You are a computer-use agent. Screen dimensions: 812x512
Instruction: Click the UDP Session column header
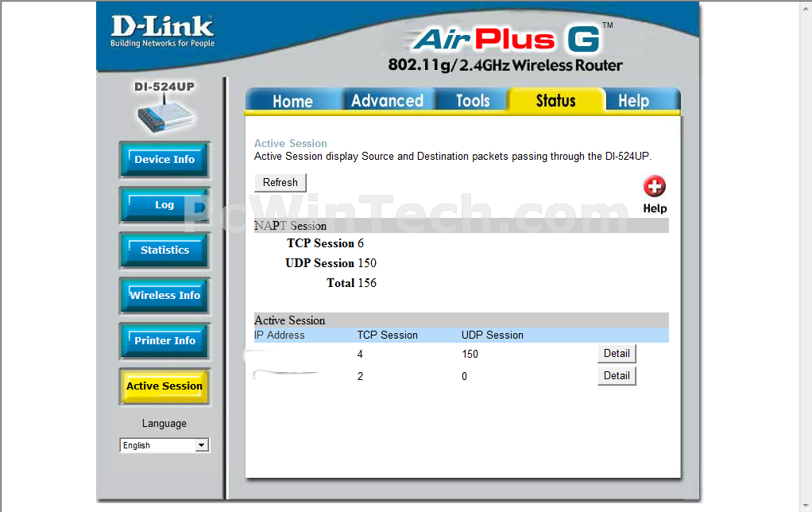pyautogui.click(x=493, y=336)
